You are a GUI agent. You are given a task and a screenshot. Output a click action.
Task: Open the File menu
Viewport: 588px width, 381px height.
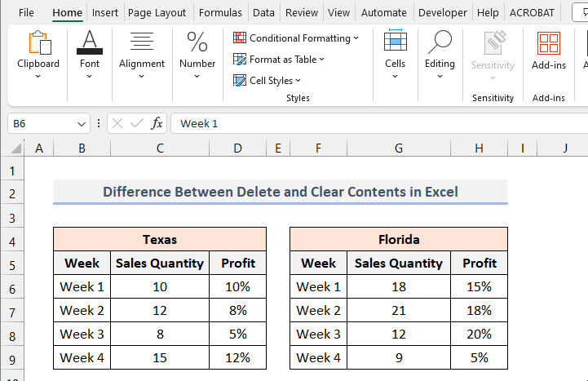click(26, 13)
